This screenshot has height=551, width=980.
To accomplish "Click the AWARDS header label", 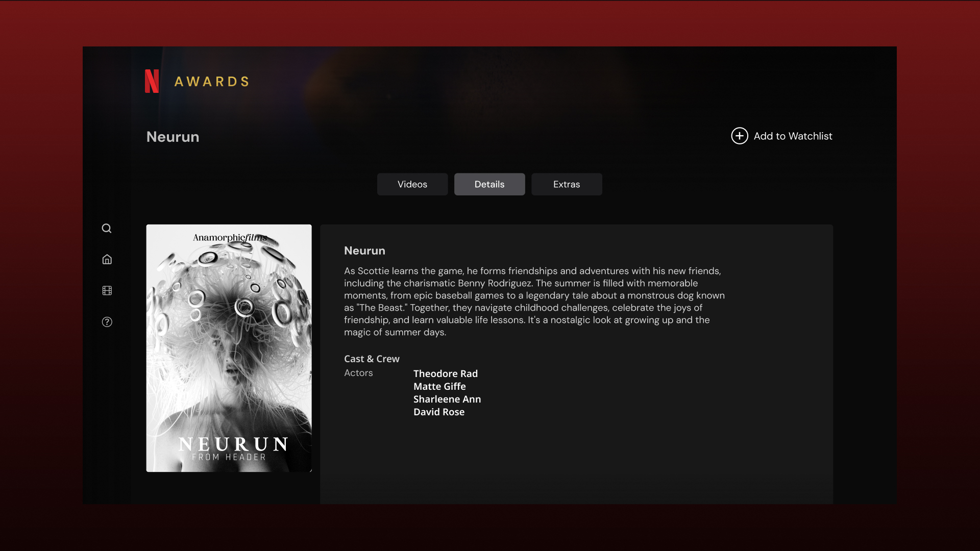I will pos(211,81).
